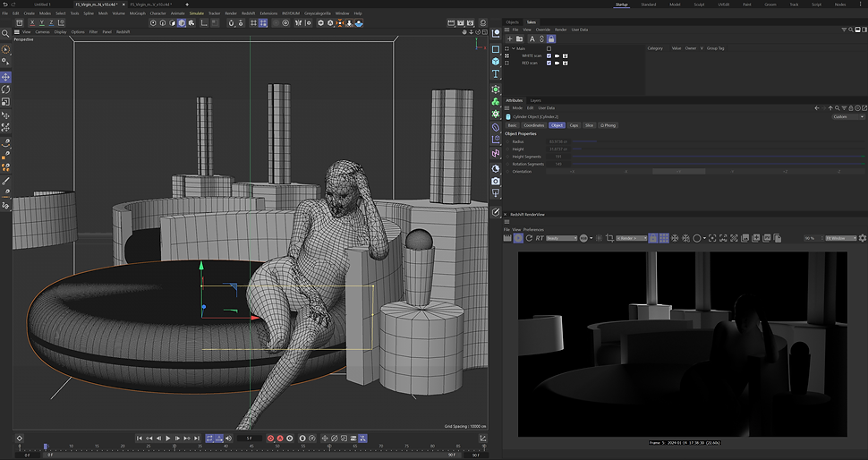Click the viewport search magnifier icon
Screen dimensions: 868x460
(x=5, y=34)
